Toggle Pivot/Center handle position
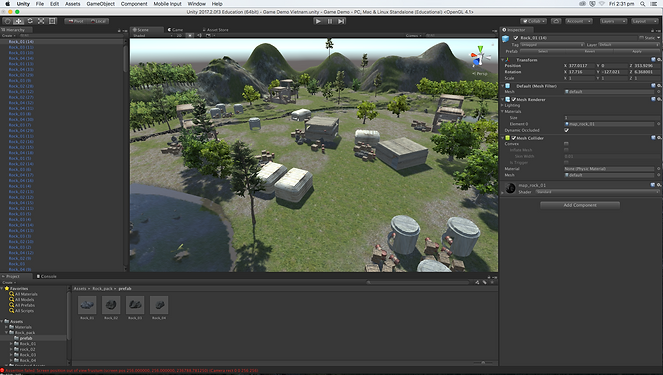 point(75,21)
